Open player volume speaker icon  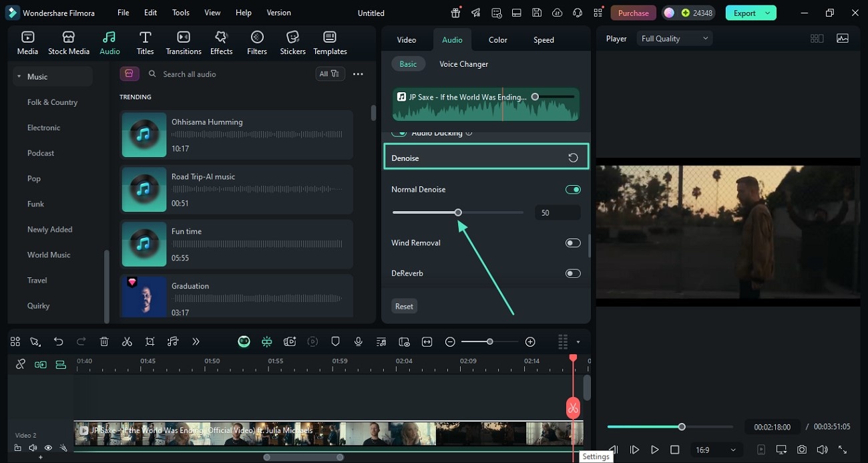pos(822,450)
